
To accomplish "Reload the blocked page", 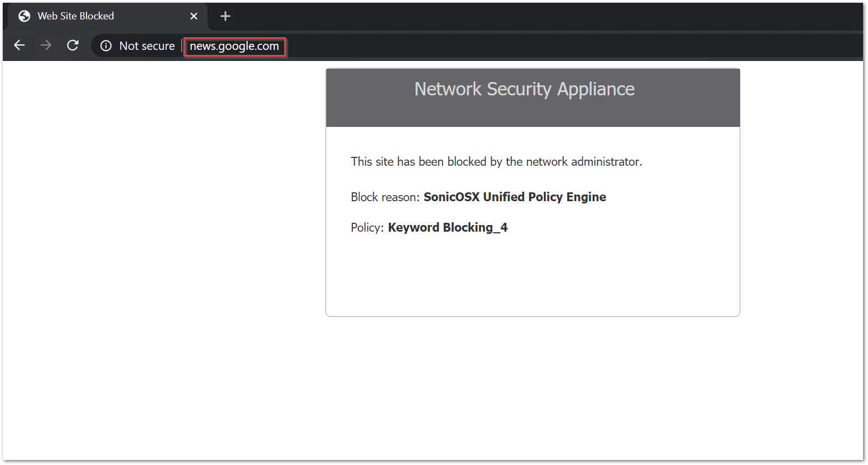I will click(73, 45).
